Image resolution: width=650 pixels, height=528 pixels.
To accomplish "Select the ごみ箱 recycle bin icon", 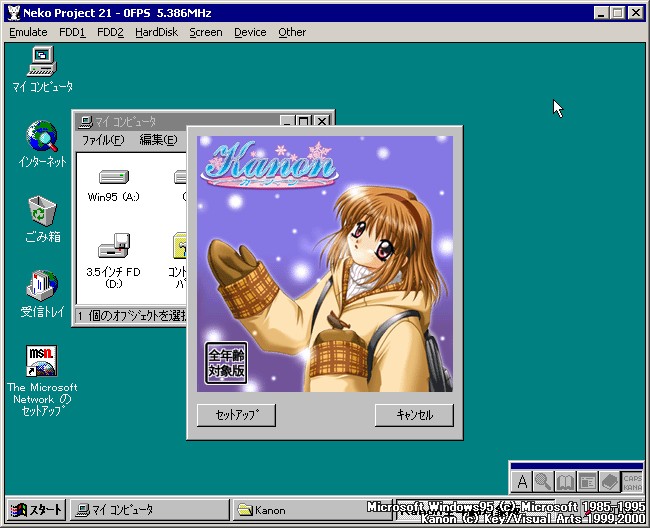I will [x=42, y=219].
